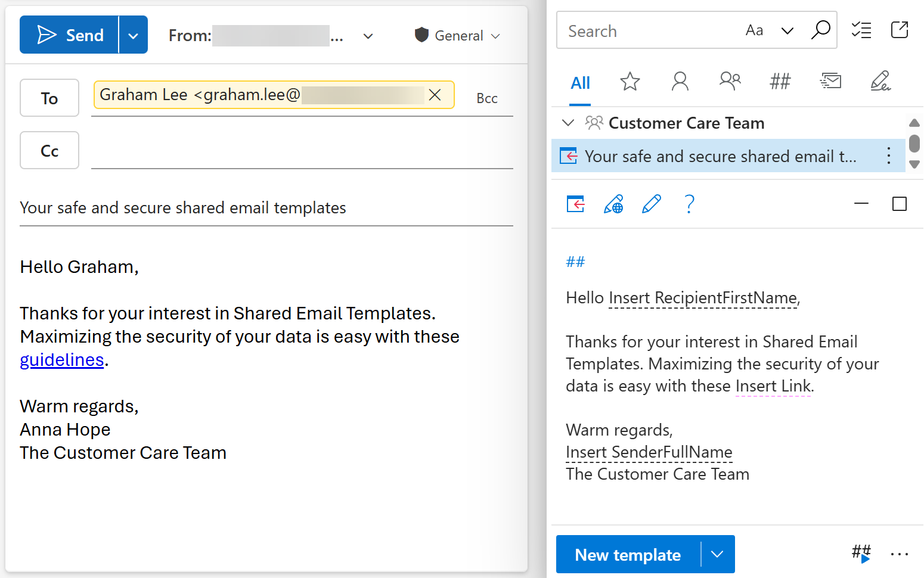Viewport: 924px width, 578px height.
Task: Click the checklist icon beside the search bar
Action: click(861, 29)
